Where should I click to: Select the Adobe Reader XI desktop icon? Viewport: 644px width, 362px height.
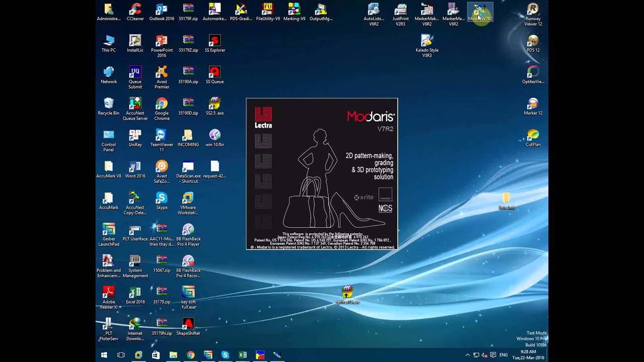pos(109,298)
